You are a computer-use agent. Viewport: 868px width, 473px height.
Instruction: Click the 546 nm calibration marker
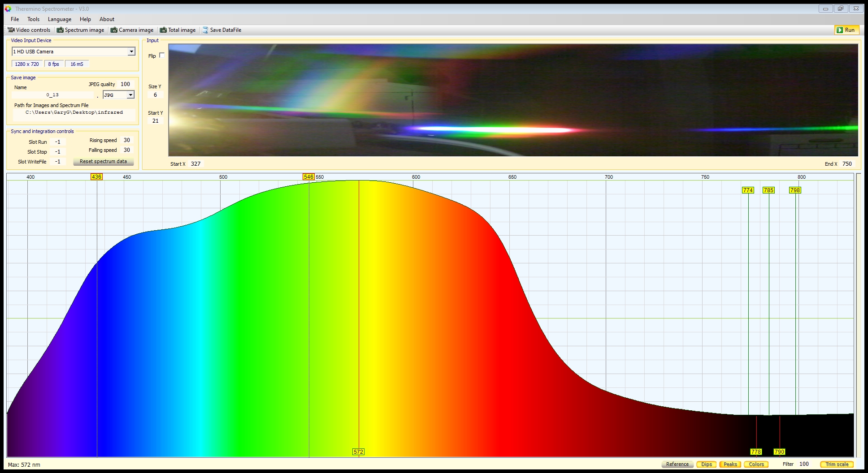click(308, 177)
